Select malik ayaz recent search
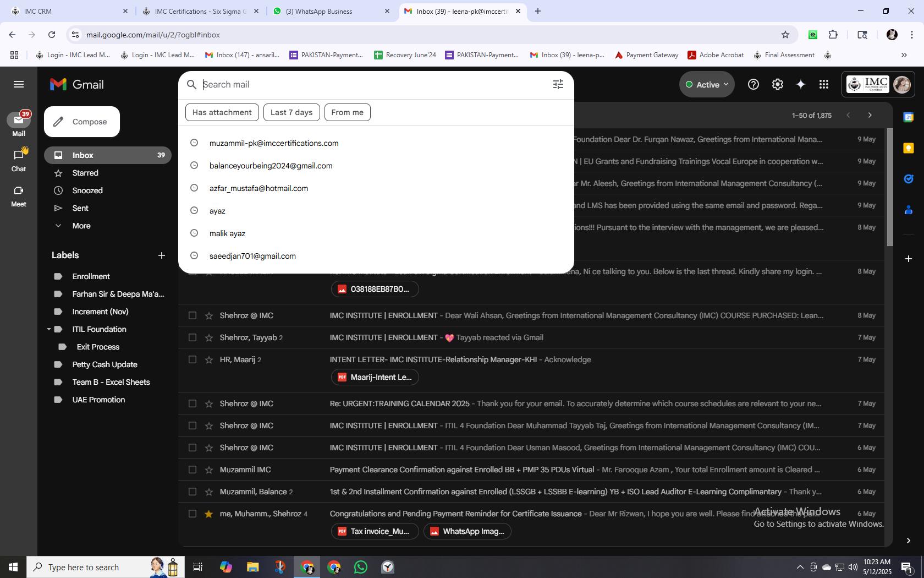 376,233
